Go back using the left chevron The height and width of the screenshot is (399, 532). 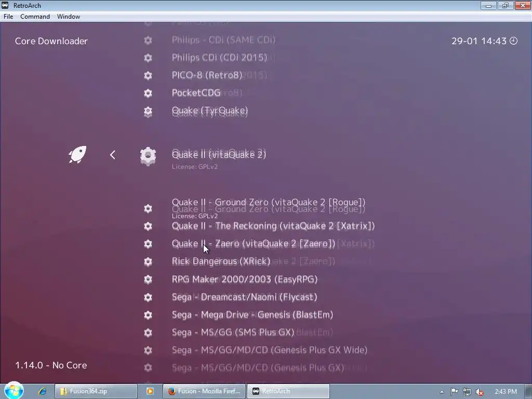coord(113,155)
